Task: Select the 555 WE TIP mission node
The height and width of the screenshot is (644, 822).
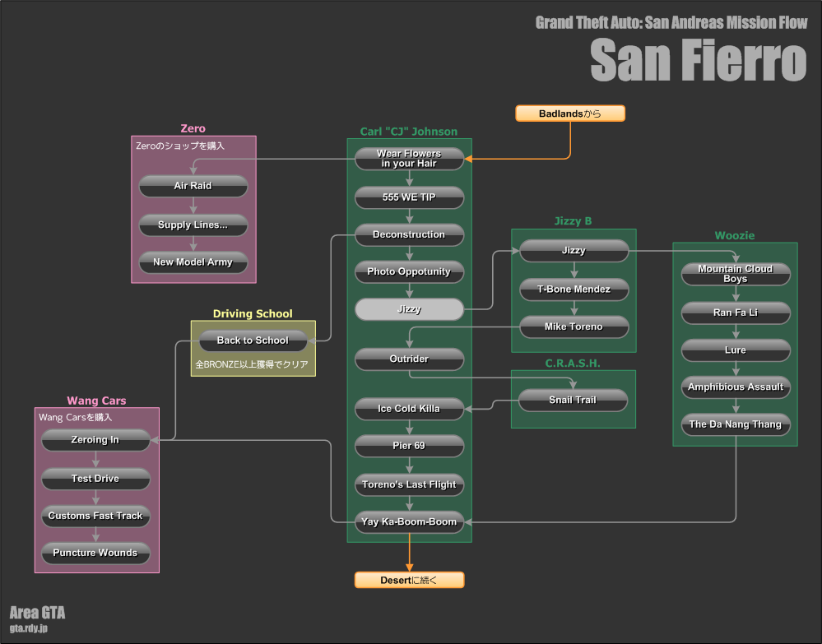Action: coord(409,197)
